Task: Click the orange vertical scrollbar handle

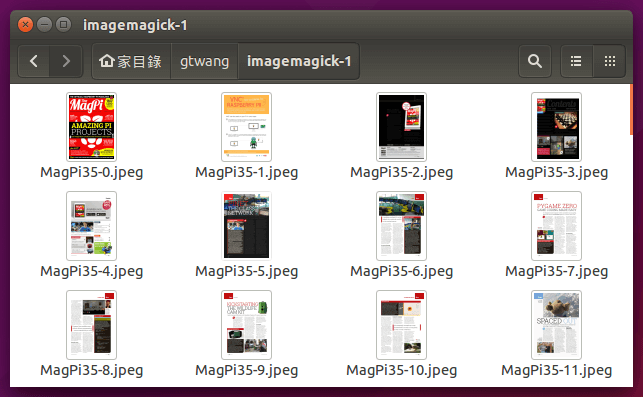Action: (x=631, y=110)
